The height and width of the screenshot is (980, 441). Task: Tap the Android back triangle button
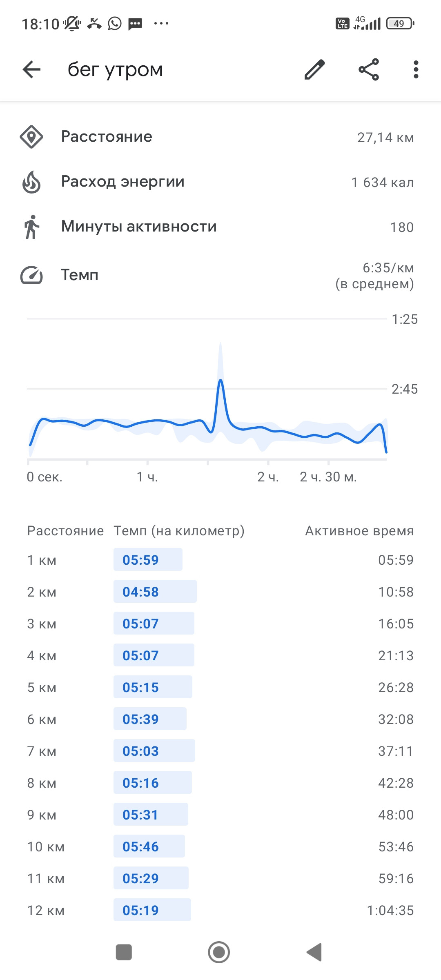tap(314, 952)
